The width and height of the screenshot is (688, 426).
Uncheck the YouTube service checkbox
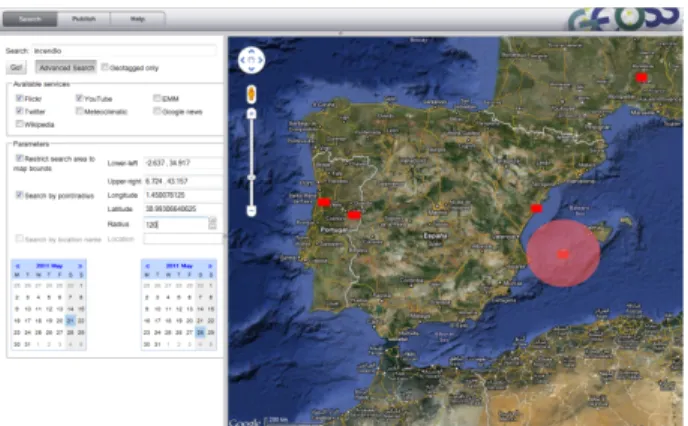pyautogui.click(x=79, y=97)
